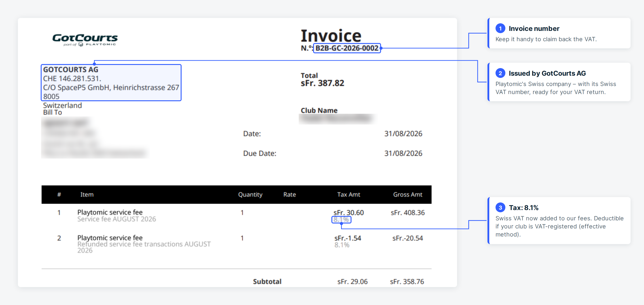Click the "Playtomic's Swiss company" callout description
Viewport: 644px width, 305px height.
[x=555, y=88]
